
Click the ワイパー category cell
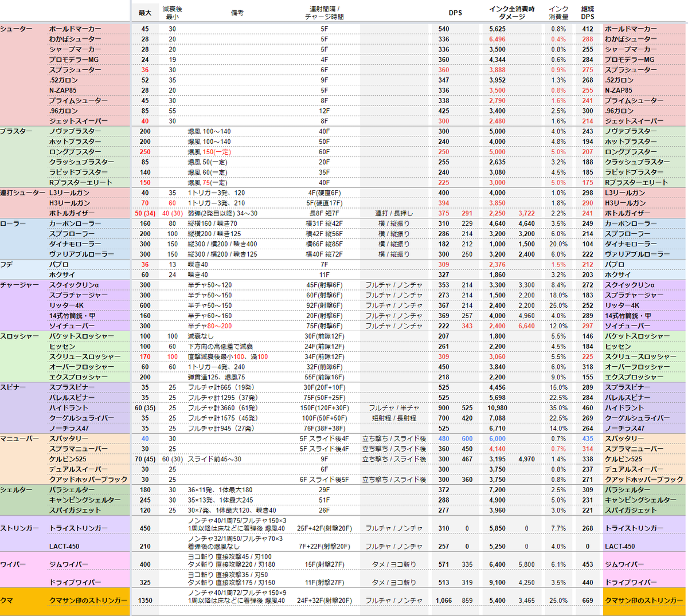point(13,564)
